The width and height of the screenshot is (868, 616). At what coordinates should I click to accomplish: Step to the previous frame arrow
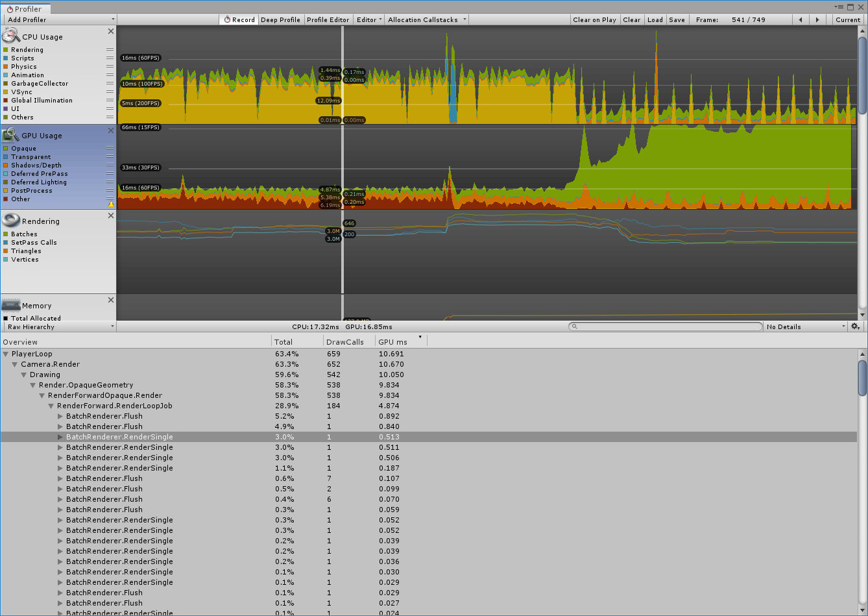[801, 19]
